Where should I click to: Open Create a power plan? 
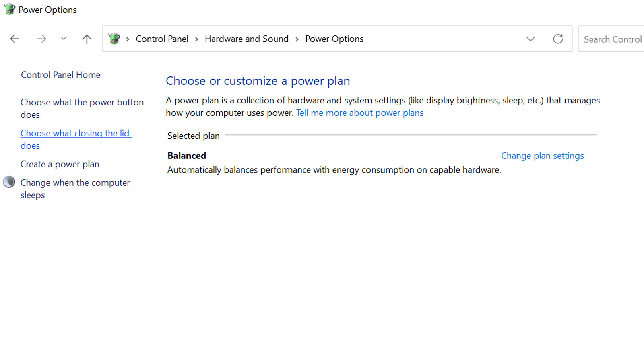click(60, 164)
